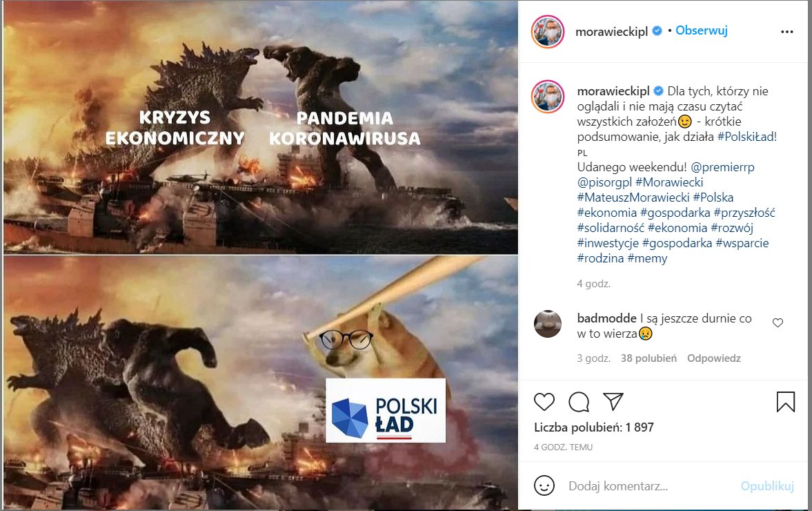Like the badmodde comment with small heart
Screen dimensions: 812x511
pos(778,323)
